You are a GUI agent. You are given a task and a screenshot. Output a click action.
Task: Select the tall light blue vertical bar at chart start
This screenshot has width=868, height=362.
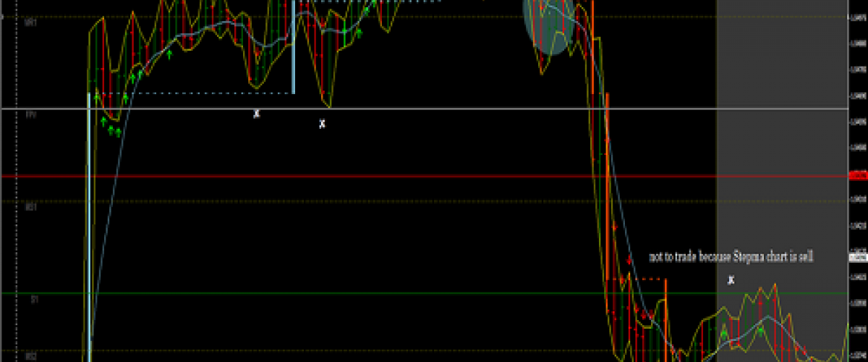(89, 217)
